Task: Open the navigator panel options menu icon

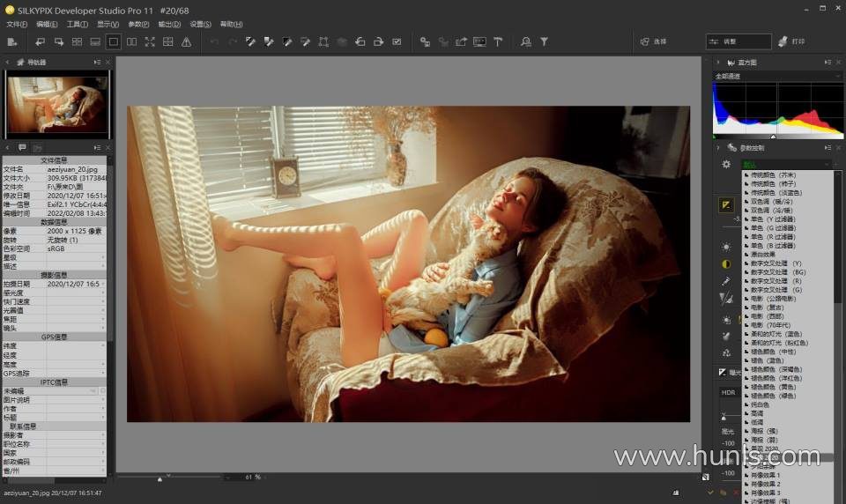Action: pyautogui.click(x=97, y=63)
